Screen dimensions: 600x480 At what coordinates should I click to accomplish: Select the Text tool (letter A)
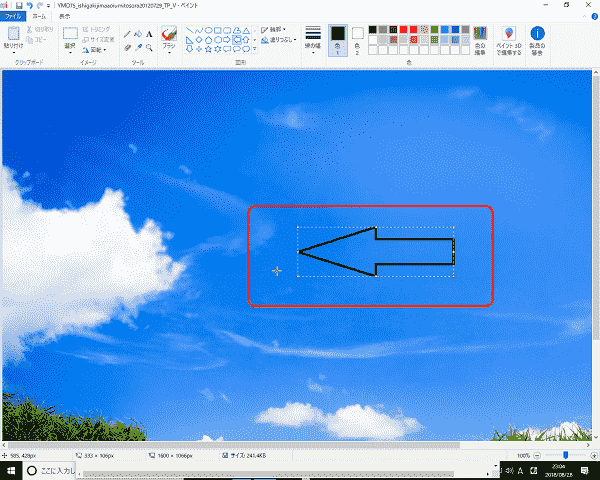pos(149,34)
